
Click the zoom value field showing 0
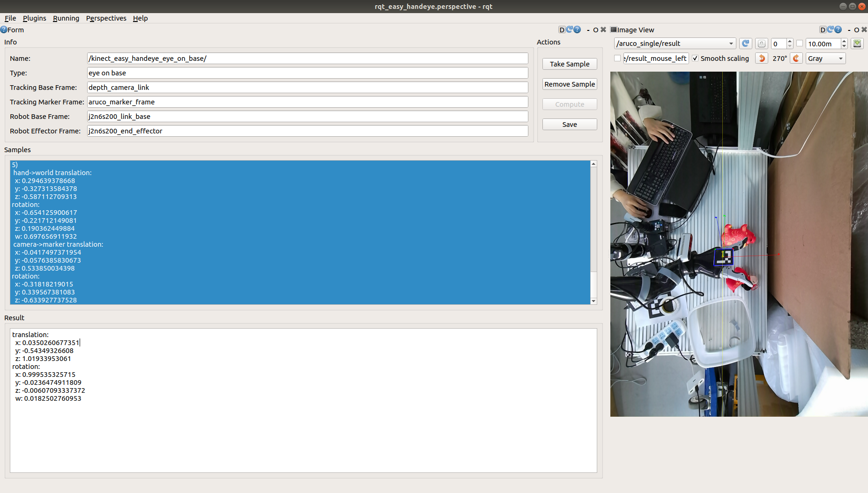tap(779, 44)
